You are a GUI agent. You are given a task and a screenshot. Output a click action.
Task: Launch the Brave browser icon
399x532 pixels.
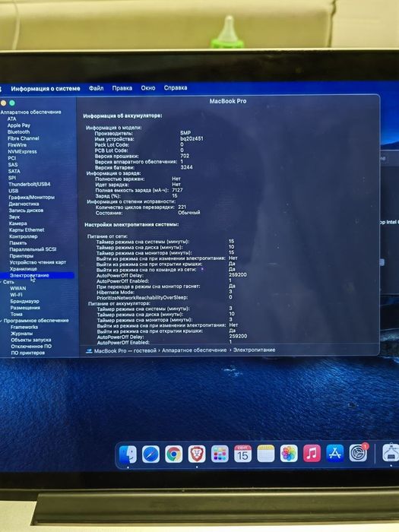tap(197, 454)
